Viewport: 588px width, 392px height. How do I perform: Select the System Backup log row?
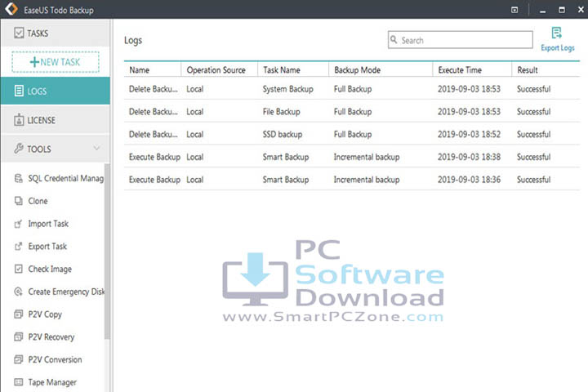[352, 89]
